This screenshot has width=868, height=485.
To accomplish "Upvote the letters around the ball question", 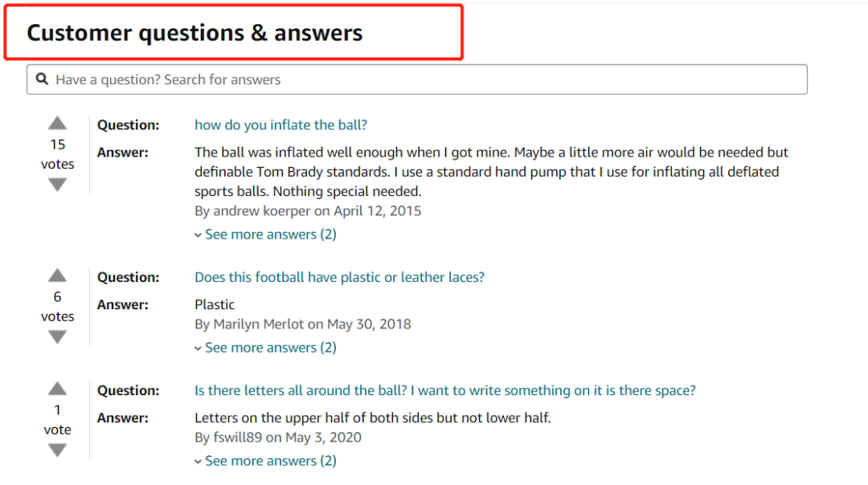I will pos(57,389).
